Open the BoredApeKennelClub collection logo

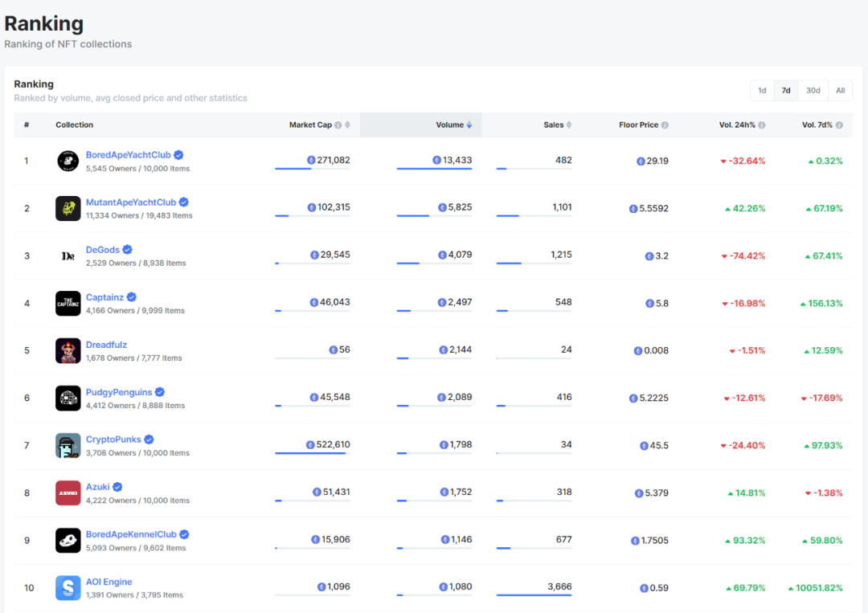coord(68,541)
